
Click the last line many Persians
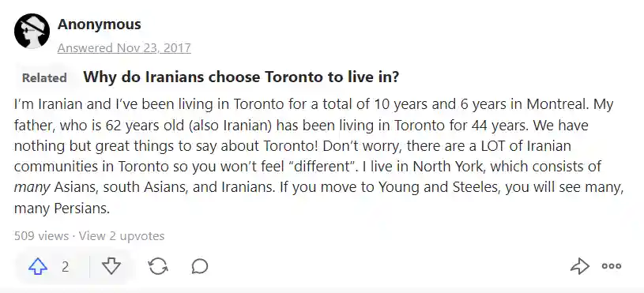pos(62,208)
